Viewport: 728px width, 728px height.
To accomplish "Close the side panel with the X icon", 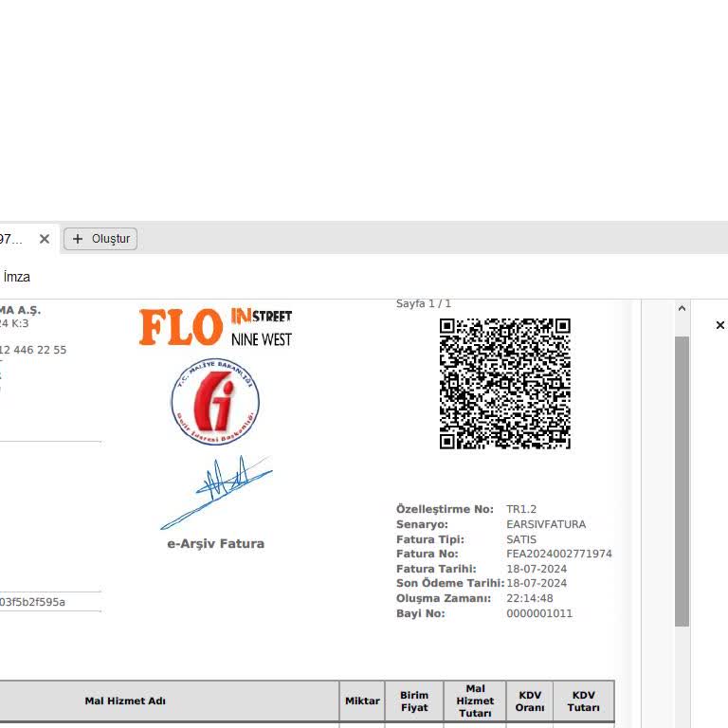I will [x=719, y=325].
